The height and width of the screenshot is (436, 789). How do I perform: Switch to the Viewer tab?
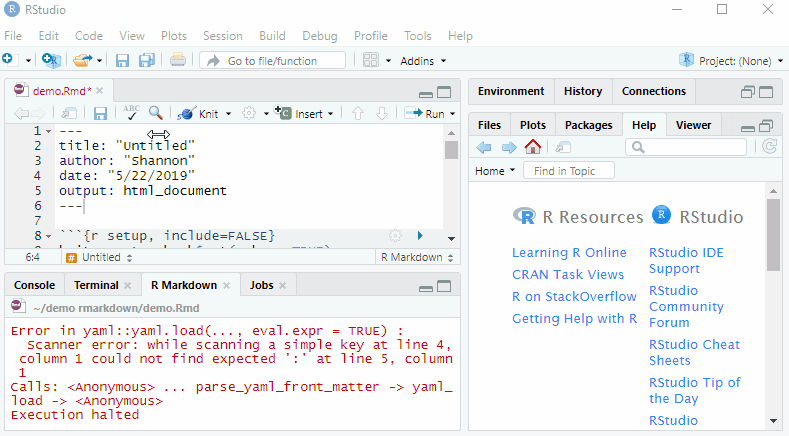(693, 125)
